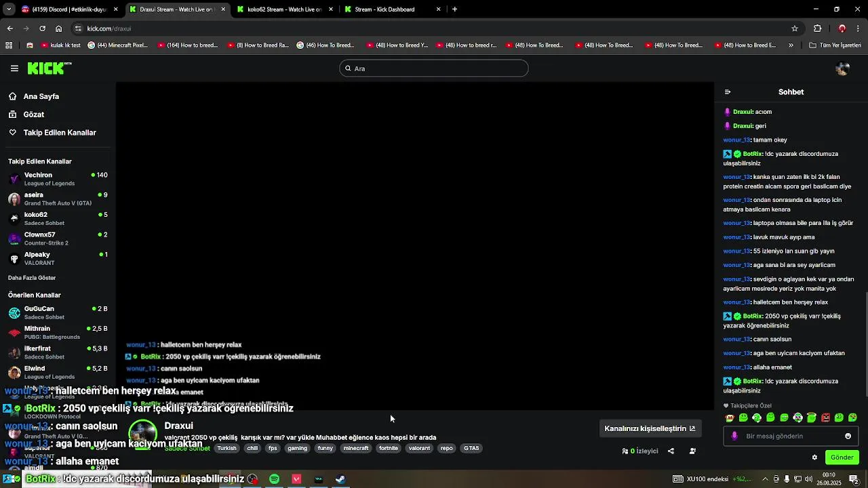
Task: Show hidden system tray icons
Action: click(766, 479)
